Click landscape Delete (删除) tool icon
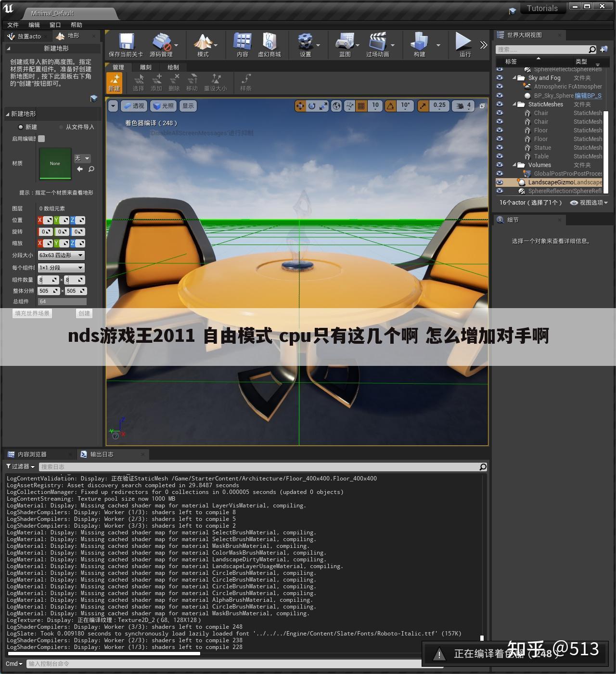This screenshot has height=674, width=616. (x=174, y=79)
